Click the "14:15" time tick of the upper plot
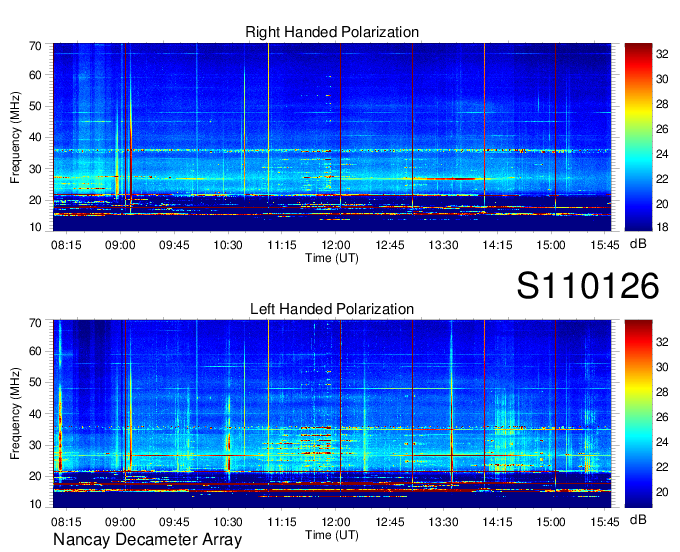The height and width of the screenshot is (552, 680). [x=497, y=245]
